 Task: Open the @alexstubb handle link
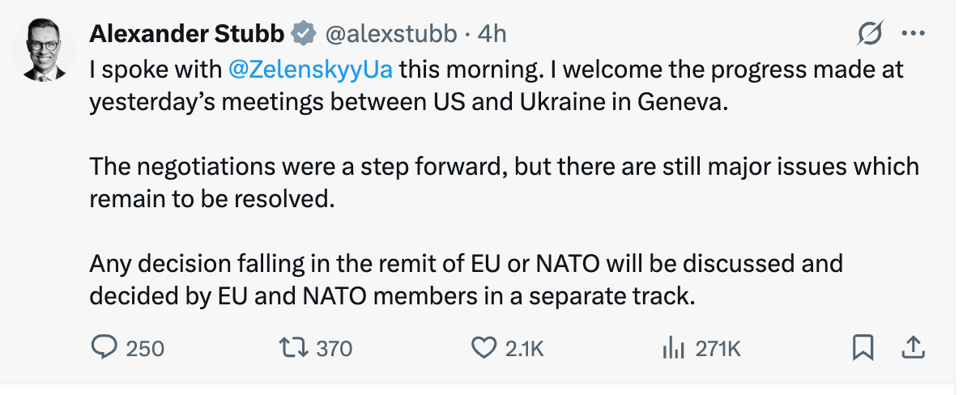(390, 34)
